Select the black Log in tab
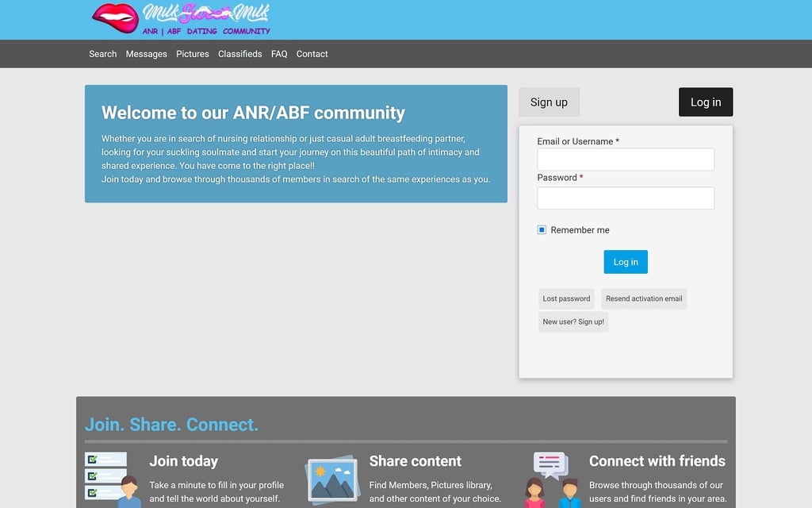This screenshot has height=508, width=812. point(705,102)
